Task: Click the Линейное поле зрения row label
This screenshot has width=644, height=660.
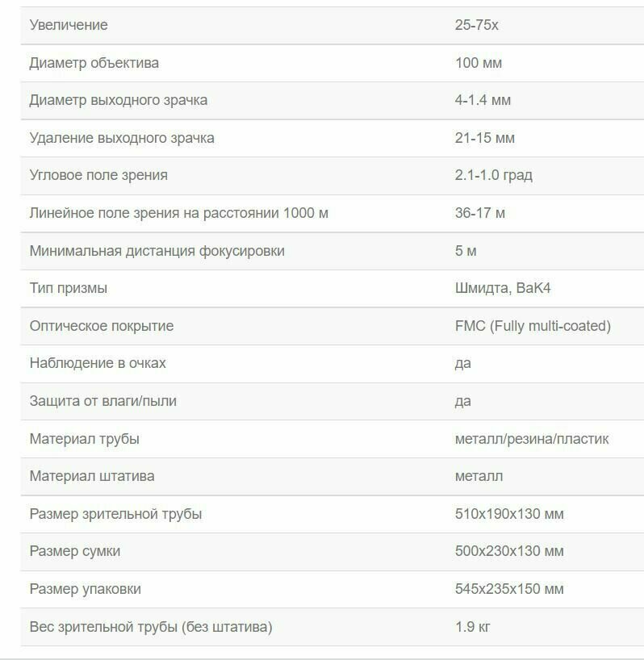Action: pyautogui.click(x=179, y=213)
